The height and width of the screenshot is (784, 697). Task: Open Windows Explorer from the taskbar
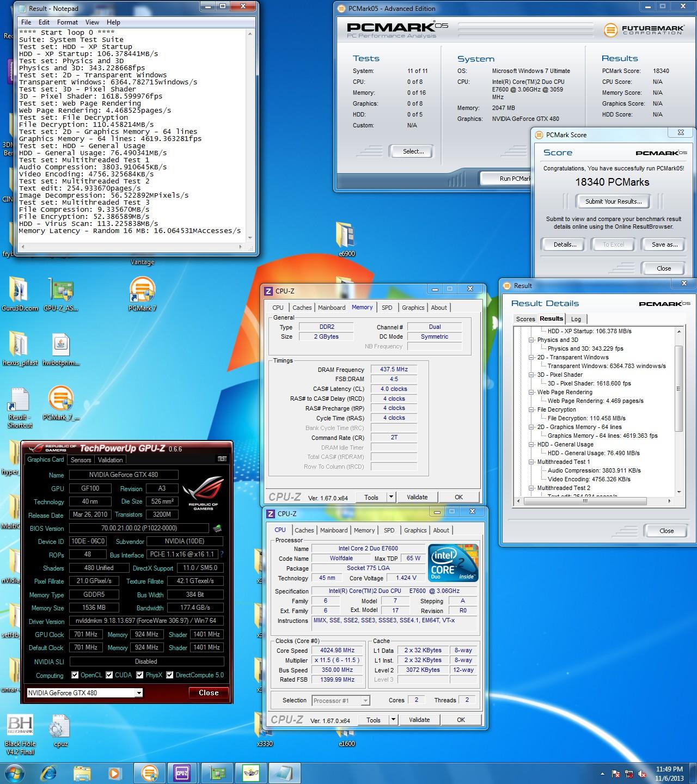click(82, 773)
